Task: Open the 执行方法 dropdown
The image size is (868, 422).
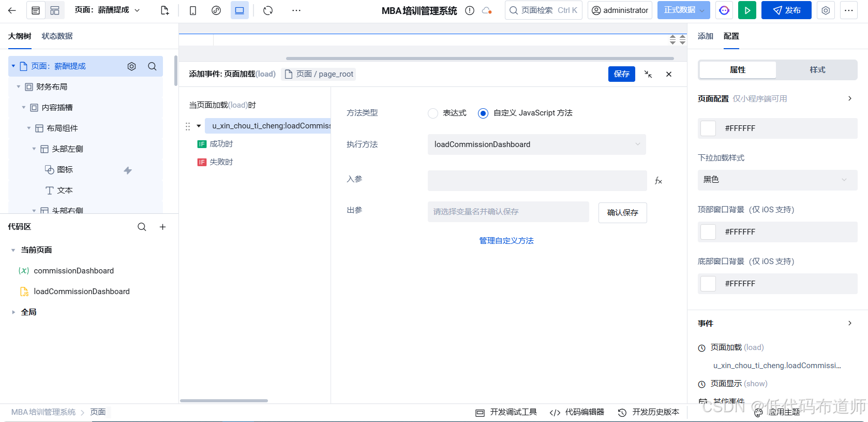Action: click(537, 144)
